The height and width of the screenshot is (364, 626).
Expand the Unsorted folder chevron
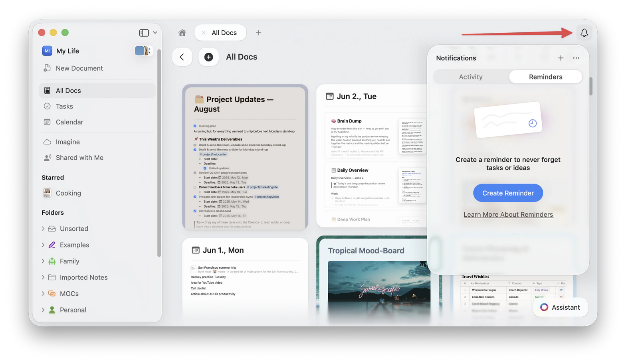pos(43,229)
